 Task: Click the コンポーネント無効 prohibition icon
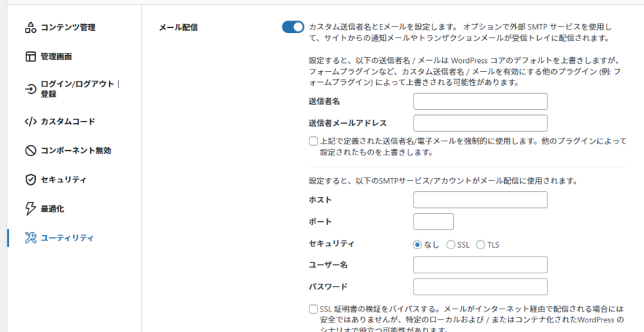[x=30, y=150]
